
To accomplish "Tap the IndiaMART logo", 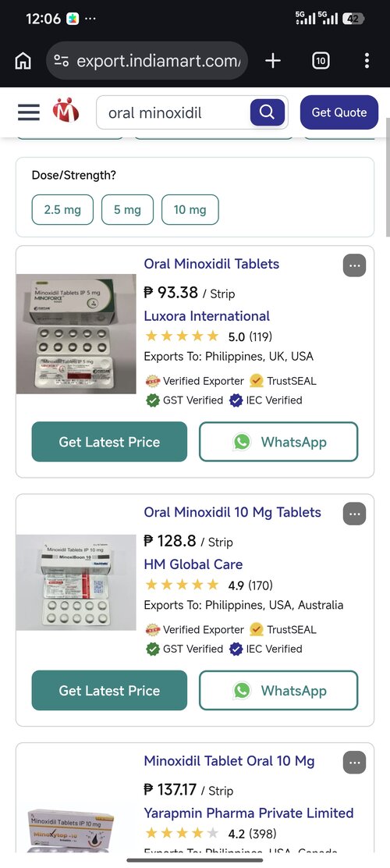I will [x=66, y=110].
